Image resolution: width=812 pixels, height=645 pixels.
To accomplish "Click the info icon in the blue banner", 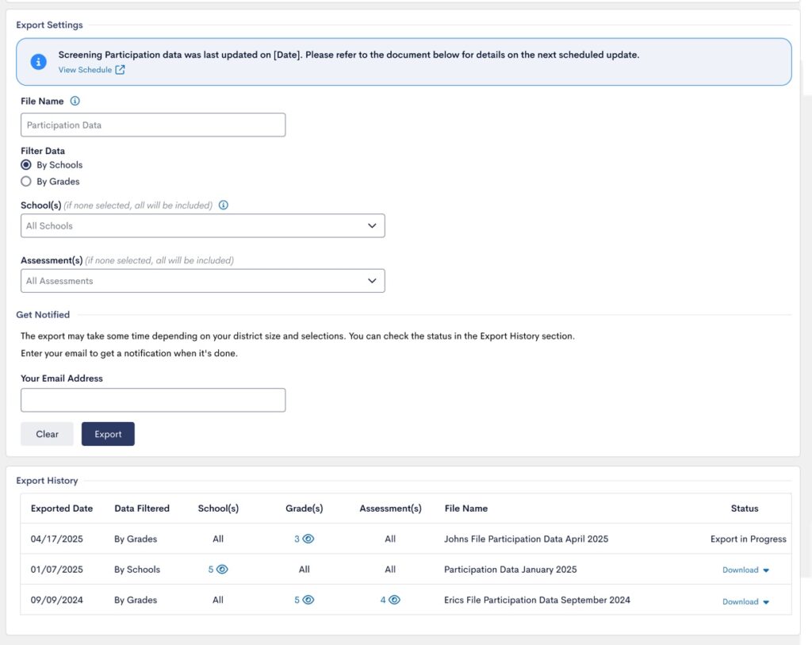I will point(38,61).
